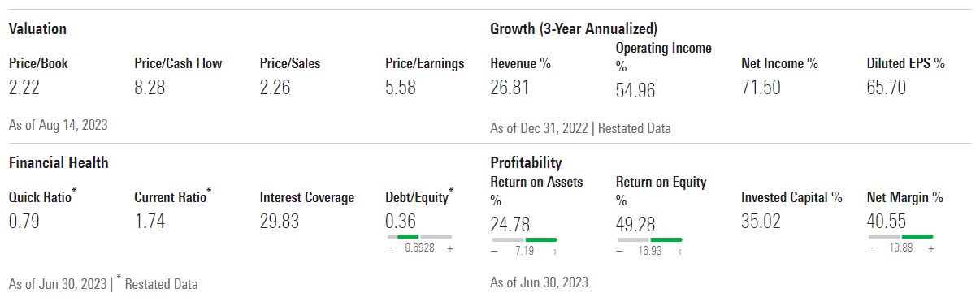The image size is (980, 306).
Task: Click the Profitability section heading
Action: pyautogui.click(x=526, y=162)
